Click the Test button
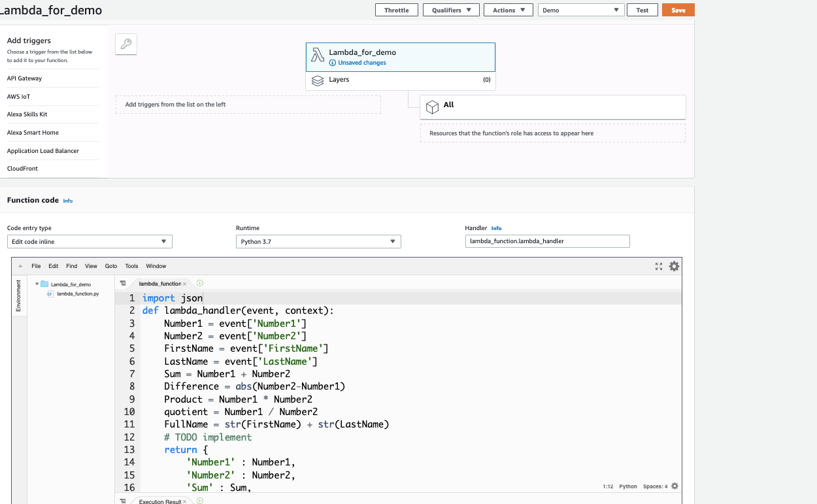This screenshot has height=504, width=817. pos(642,10)
